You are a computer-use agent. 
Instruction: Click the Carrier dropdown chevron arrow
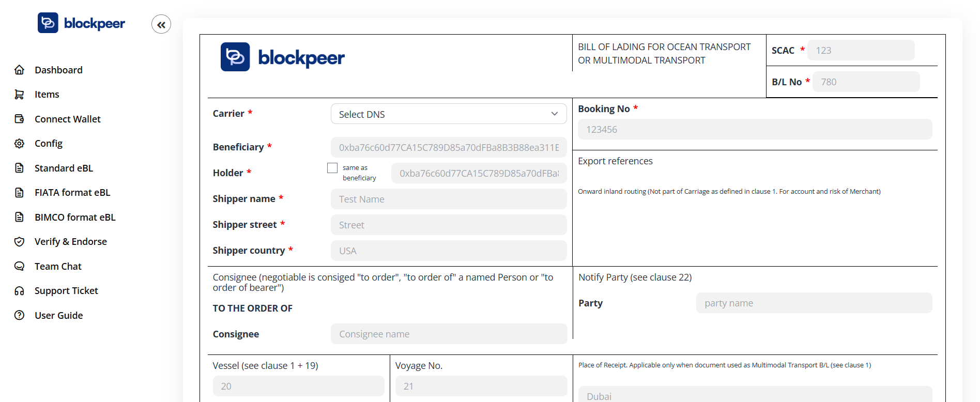[554, 114]
